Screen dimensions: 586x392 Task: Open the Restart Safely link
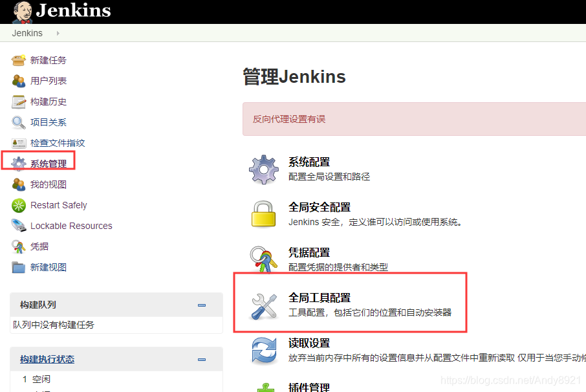click(59, 205)
